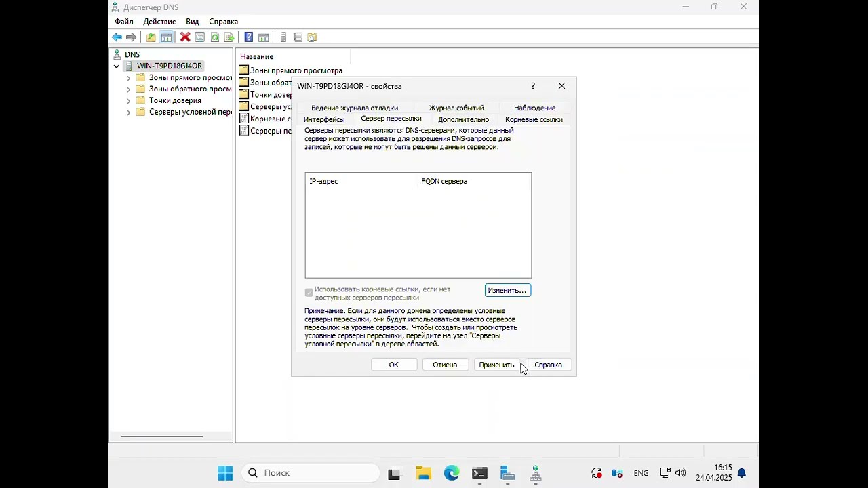This screenshot has width=868, height=488.
Task: Click the gray Forward arrow in toolbar
Action: click(x=132, y=37)
